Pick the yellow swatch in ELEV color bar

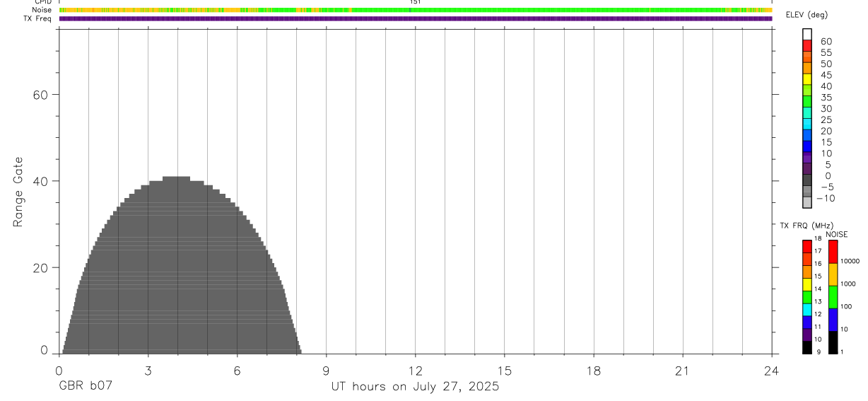click(x=807, y=79)
